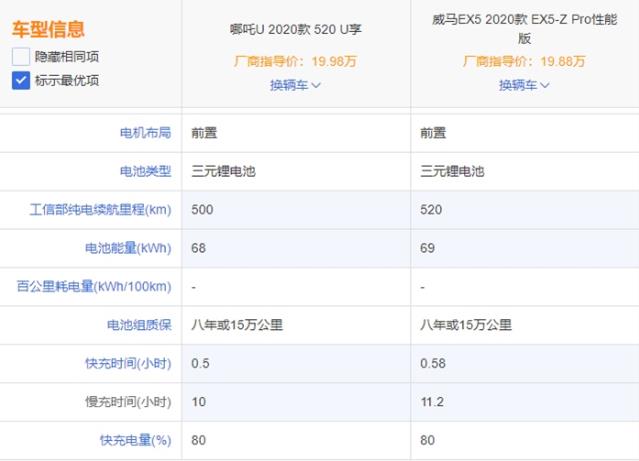This screenshot has width=639, height=461.
Task: Select the 快充电量(%) row label
Action: 135,440
